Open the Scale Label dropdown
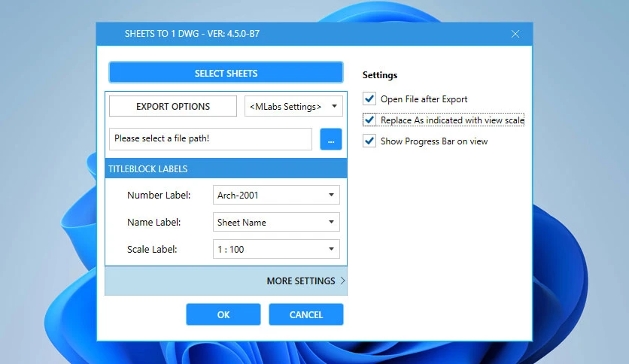The image size is (629, 364). tap(276, 250)
